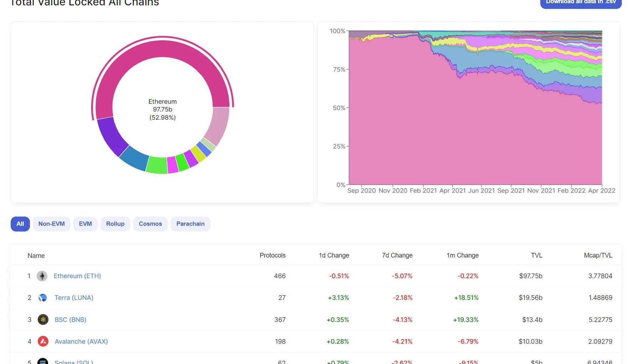Screen dimensions: 630x364
Task: Switch to the Non-EVM filter
Action: [x=52, y=224]
